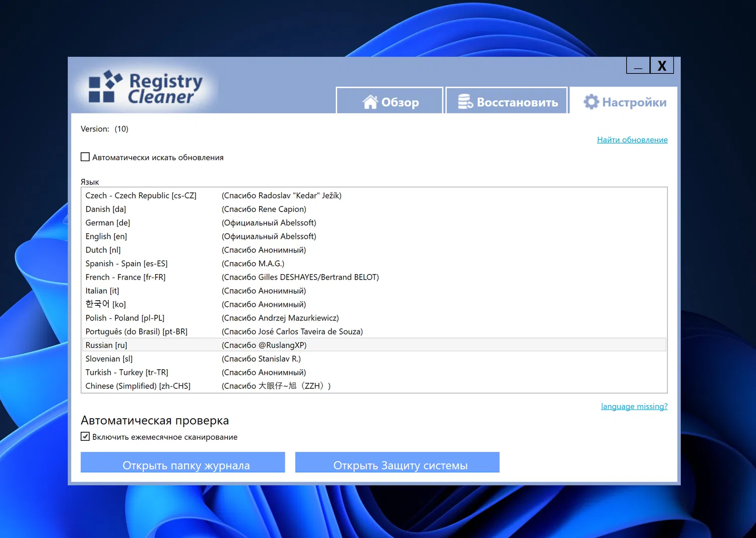Click the Найти обновление link
Image resolution: width=756 pixels, height=538 pixels.
632,140
